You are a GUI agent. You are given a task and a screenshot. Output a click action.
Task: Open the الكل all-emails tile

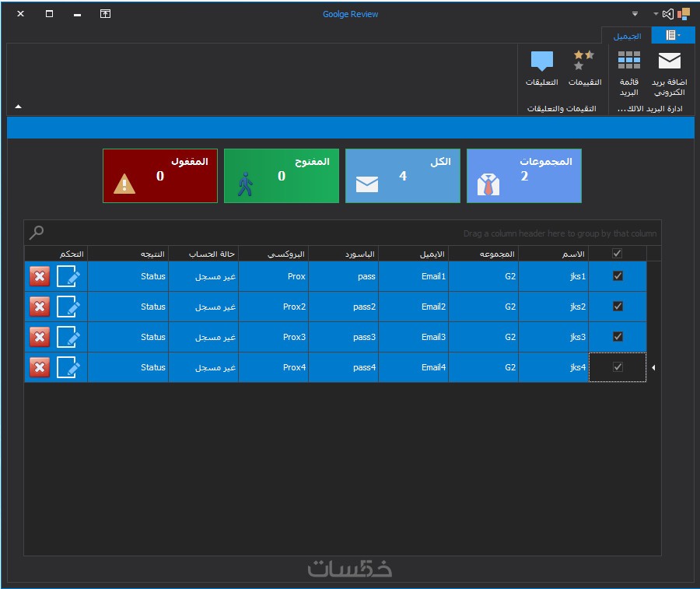(403, 176)
